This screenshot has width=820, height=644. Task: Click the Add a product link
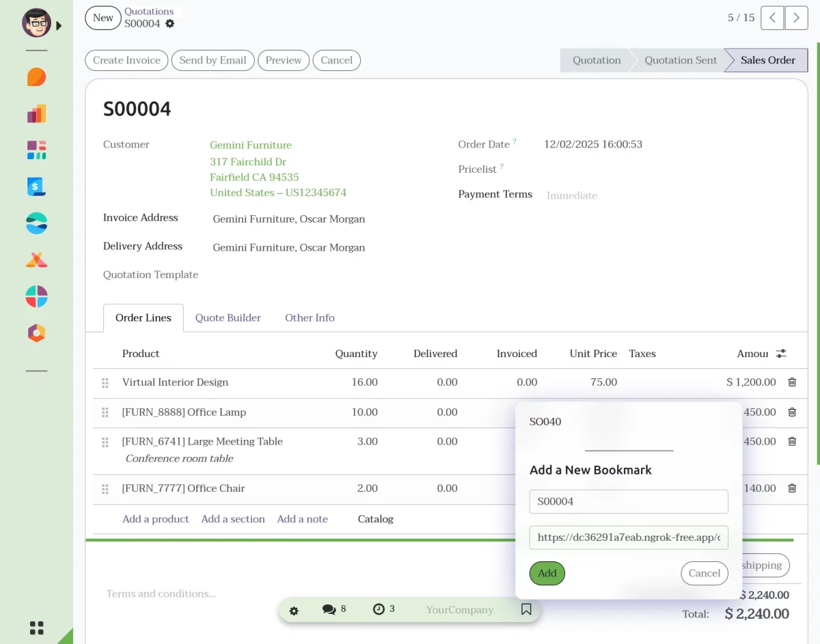(155, 519)
